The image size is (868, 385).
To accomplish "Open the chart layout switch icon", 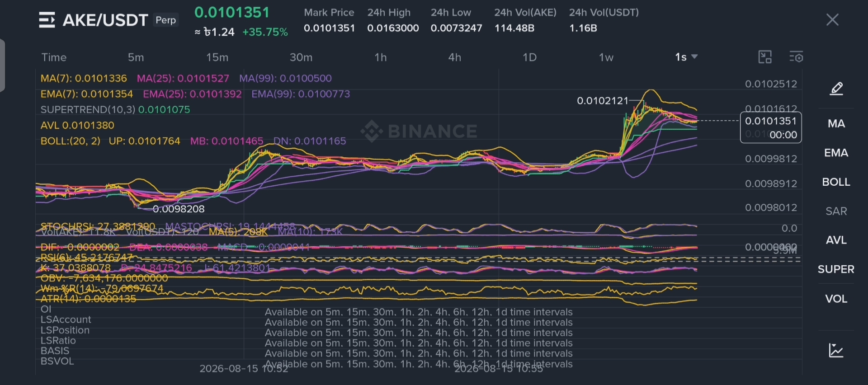I will pos(765,57).
